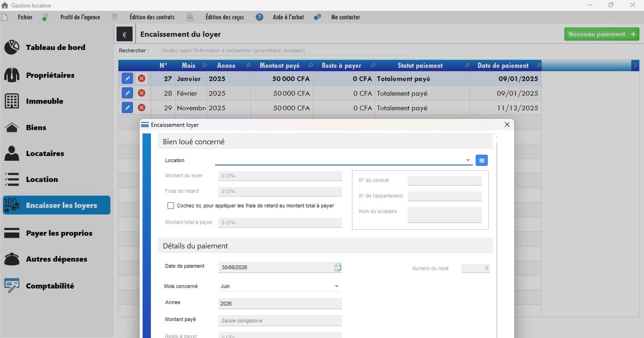Click the dialog scrollbar up arrow
The width and height of the screenshot is (644, 338).
(497, 137)
